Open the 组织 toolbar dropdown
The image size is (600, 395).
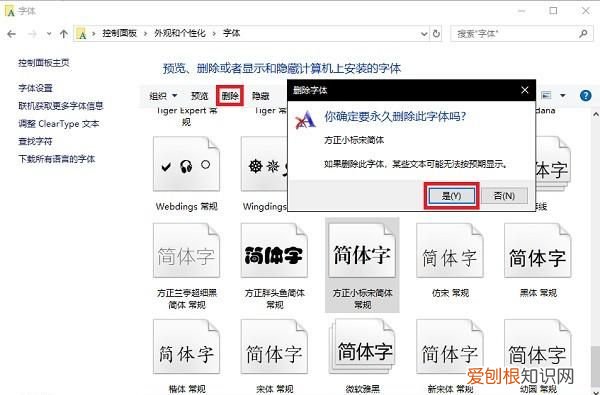(x=163, y=96)
